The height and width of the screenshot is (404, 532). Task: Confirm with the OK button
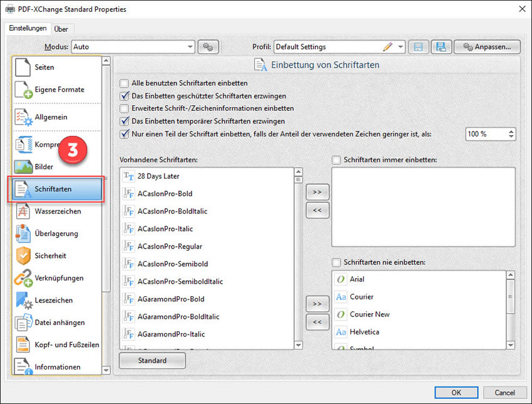tap(456, 393)
